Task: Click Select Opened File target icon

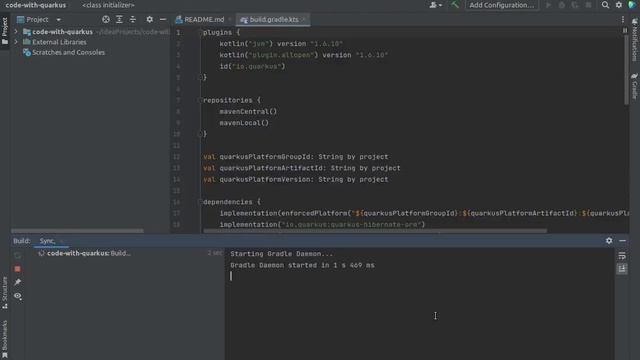Action: click(106, 20)
